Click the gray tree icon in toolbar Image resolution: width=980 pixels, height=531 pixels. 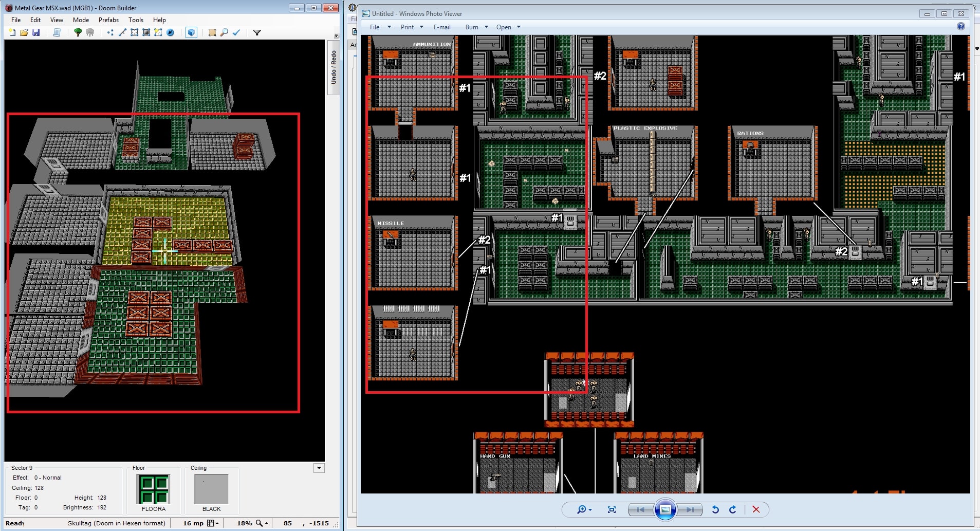coord(90,32)
